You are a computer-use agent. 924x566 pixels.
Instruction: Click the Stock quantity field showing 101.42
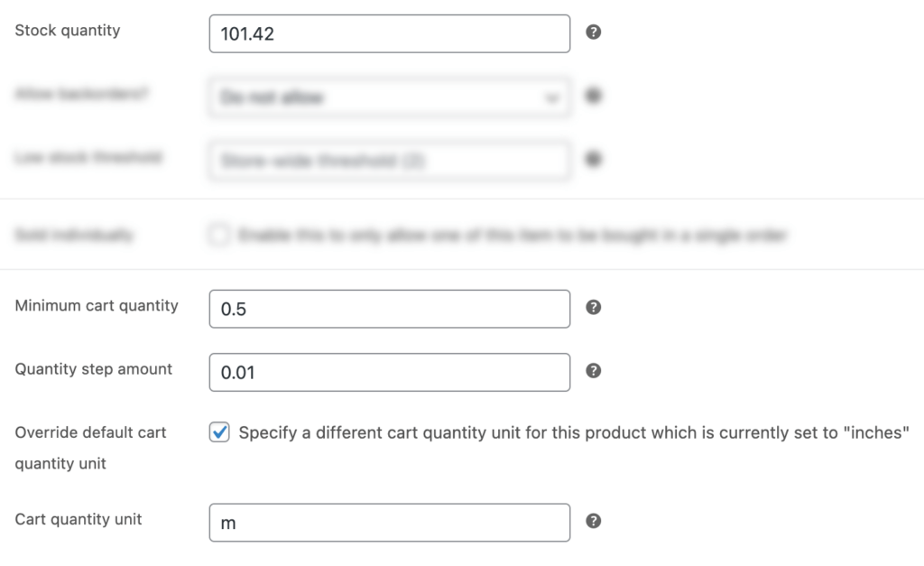coord(389,32)
